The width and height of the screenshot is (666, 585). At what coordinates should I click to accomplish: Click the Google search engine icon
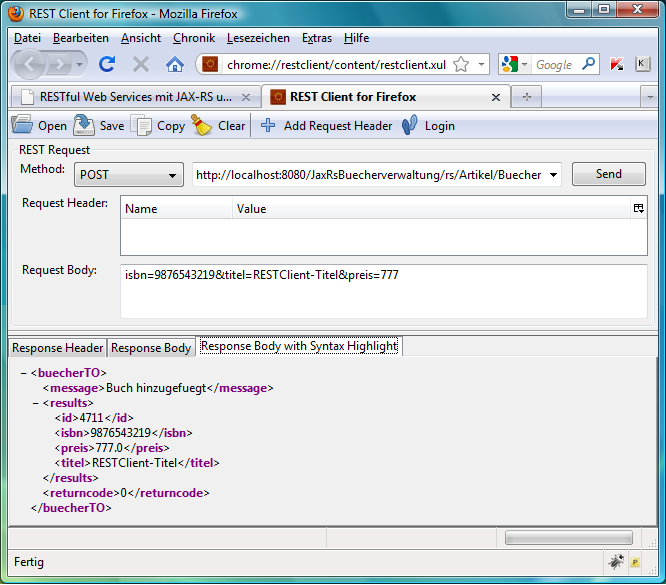(x=509, y=65)
